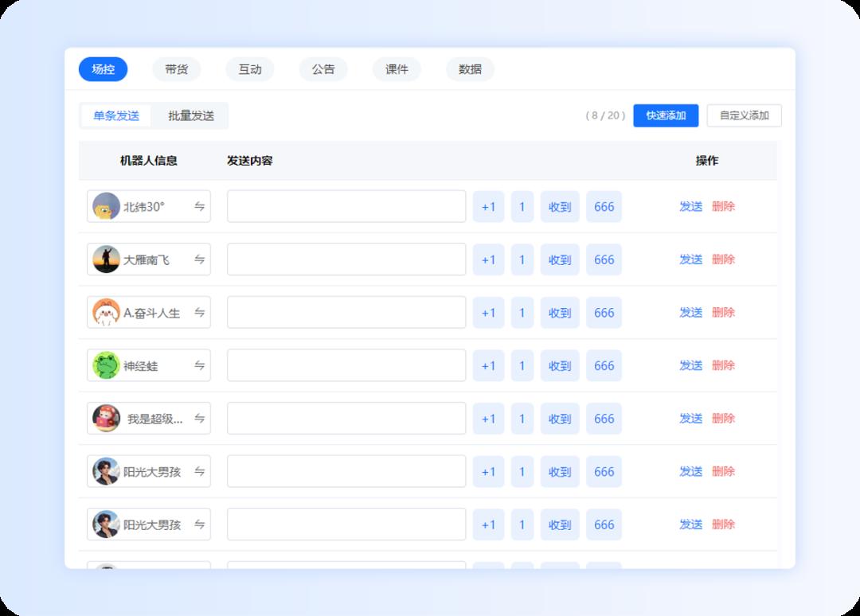Click the 自定义添加 button
860x616 pixels.
pyautogui.click(x=745, y=115)
